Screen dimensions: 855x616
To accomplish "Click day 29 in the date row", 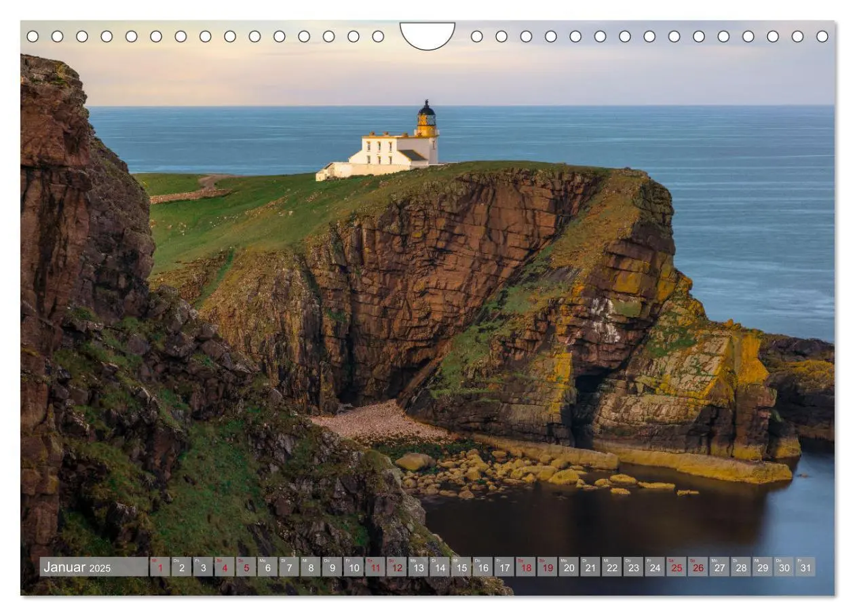I will coord(761,567).
